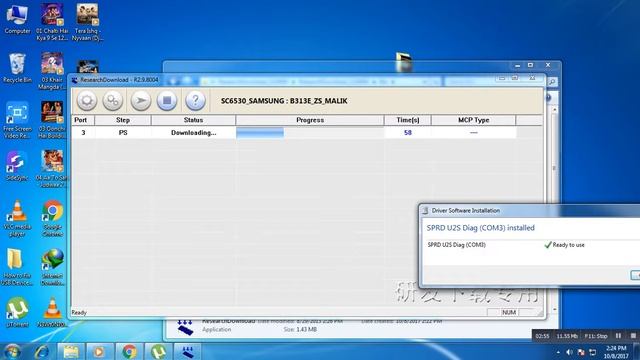Open 01 Chalti Hai Kya video file
Viewport: 640px width, 360px height.
(x=52, y=22)
